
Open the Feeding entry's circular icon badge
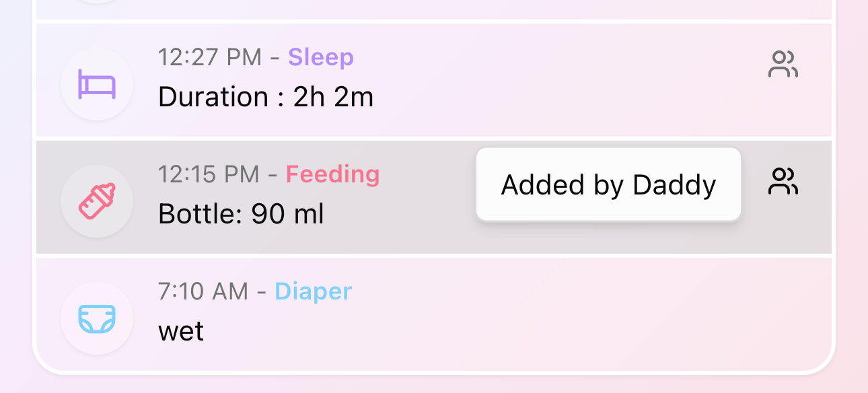click(x=97, y=201)
